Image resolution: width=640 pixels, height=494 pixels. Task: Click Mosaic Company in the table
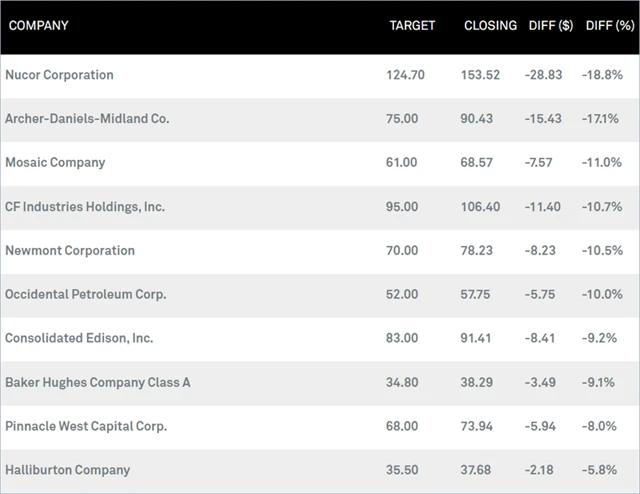pyautogui.click(x=55, y=162)
